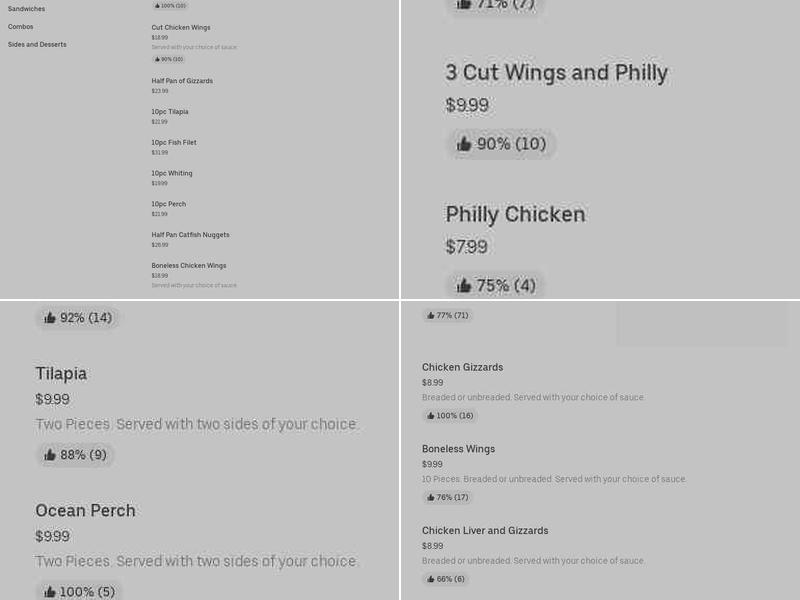Viewport: 800px width, 600px height.
Task: Click the 90% (10) rating under 3 Cut Wings and Philly
Action: tap(501, 144)
